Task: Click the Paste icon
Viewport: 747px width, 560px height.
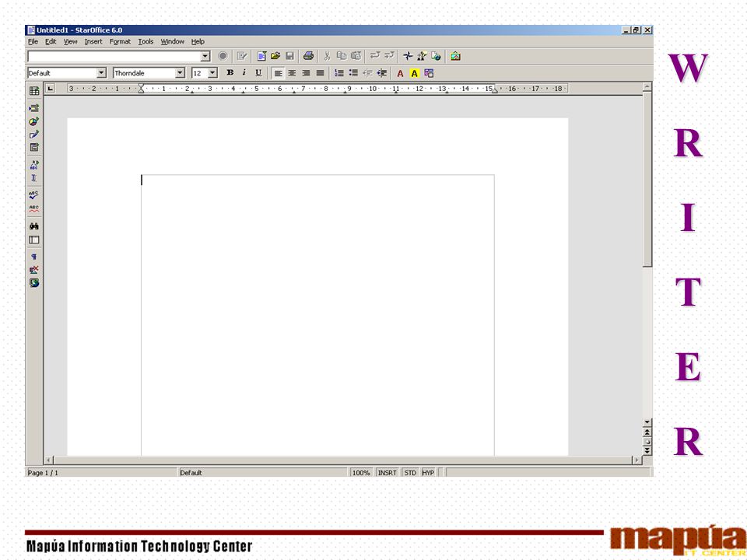Action: pos(356,56)
